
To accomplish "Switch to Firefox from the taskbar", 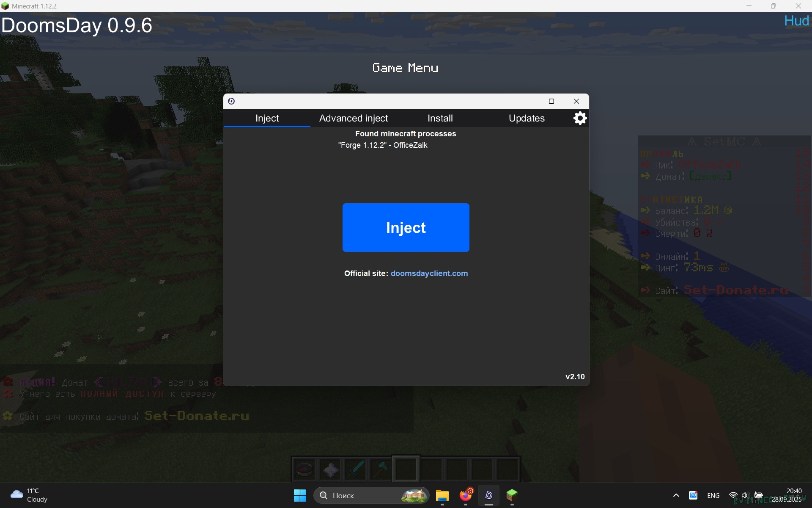I will point(466,495).
